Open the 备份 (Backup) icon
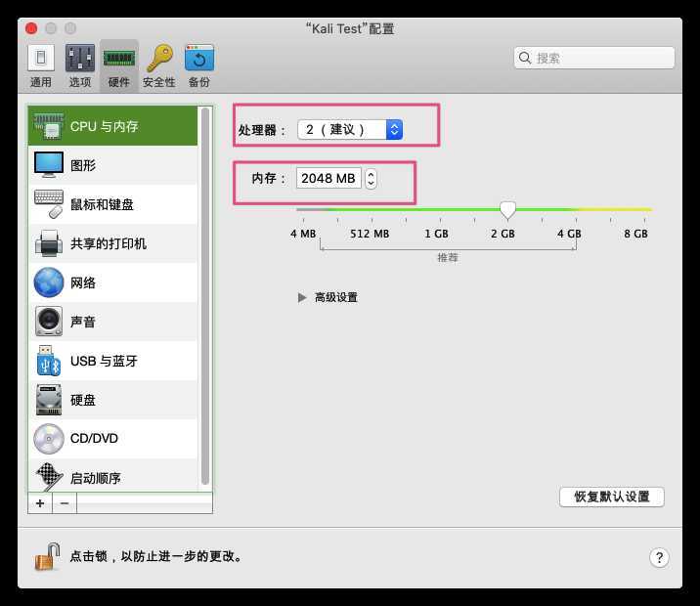 click(199, 58)
